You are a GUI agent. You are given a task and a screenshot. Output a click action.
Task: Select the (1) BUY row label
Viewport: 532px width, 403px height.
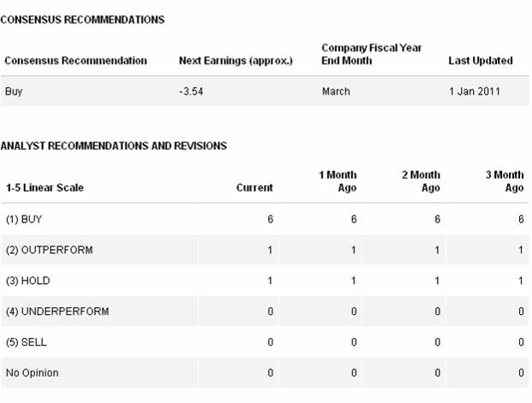[x=24, y=219]
